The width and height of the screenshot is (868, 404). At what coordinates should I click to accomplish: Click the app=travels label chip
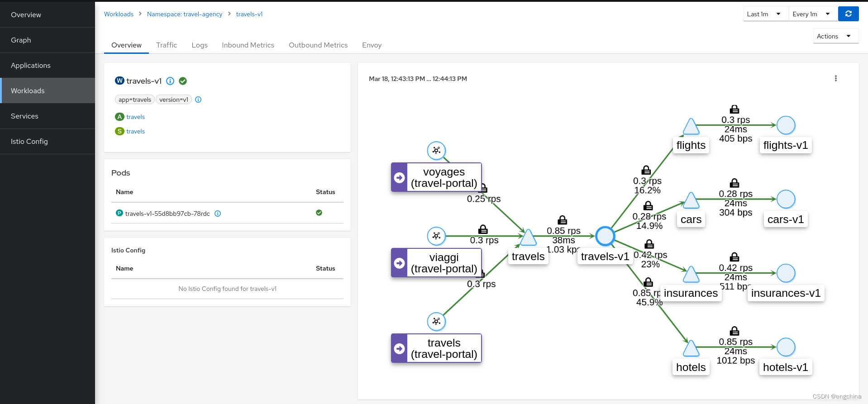point(135,100)
